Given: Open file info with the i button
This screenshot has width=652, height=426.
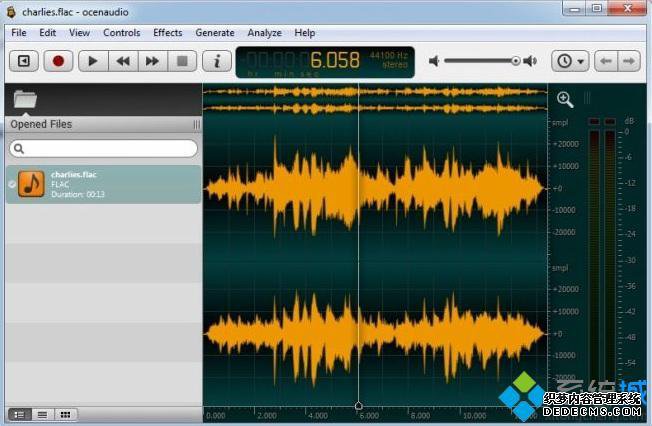Looking at the screenshot, I should point(217,61).
